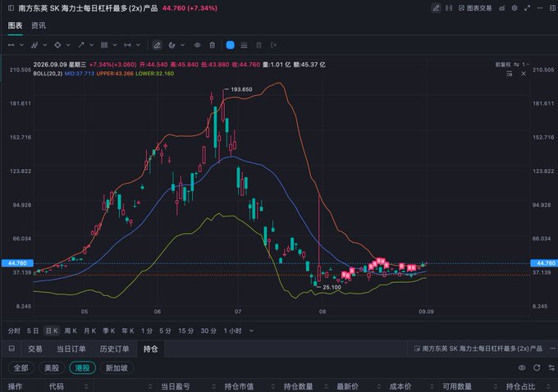Select the range measurement tool
This screenshot has width=558, height=392.
127,45
